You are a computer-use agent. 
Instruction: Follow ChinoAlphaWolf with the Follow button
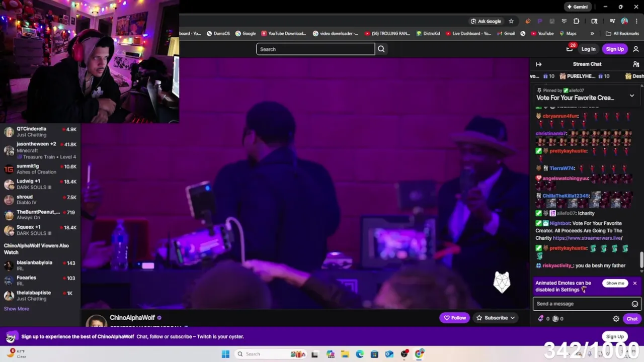pyautogui.click(x=454, y=318)
